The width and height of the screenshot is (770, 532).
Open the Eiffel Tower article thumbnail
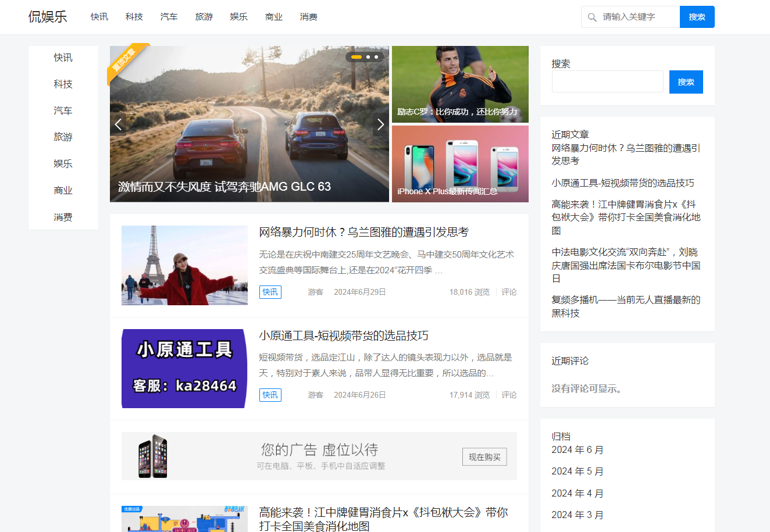pyautogui.click(x=184, y=265)
